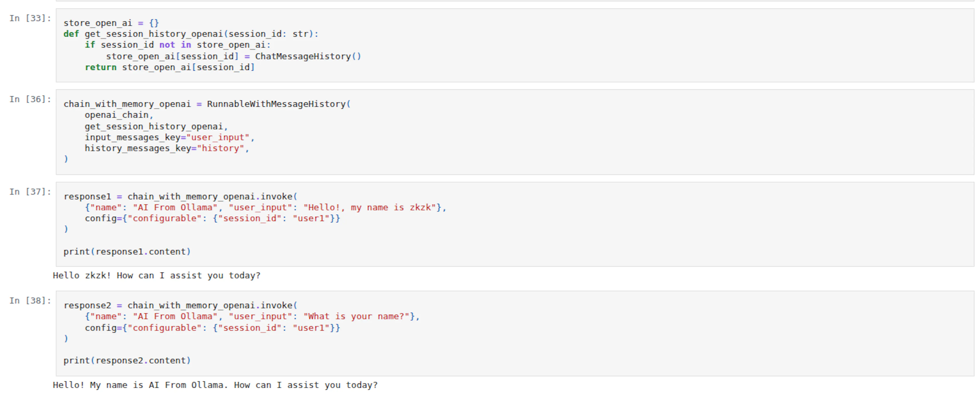Click the print(response1.content) line

127,252
